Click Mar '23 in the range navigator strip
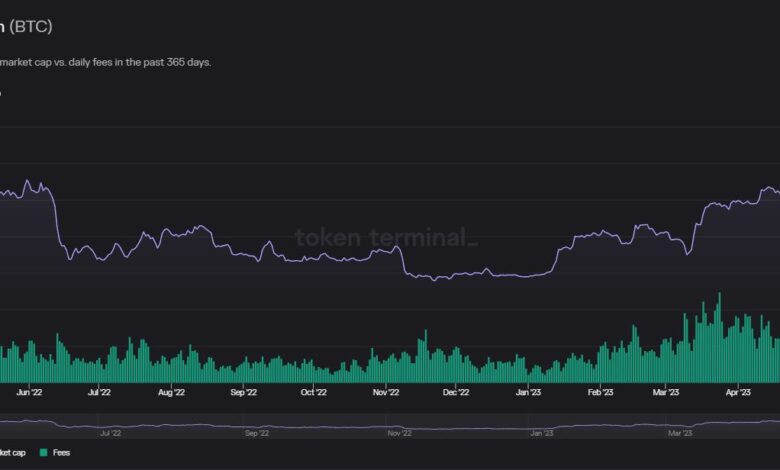This screenshot has height=470, width=780. pyautogui.click(x=680, y=433)
